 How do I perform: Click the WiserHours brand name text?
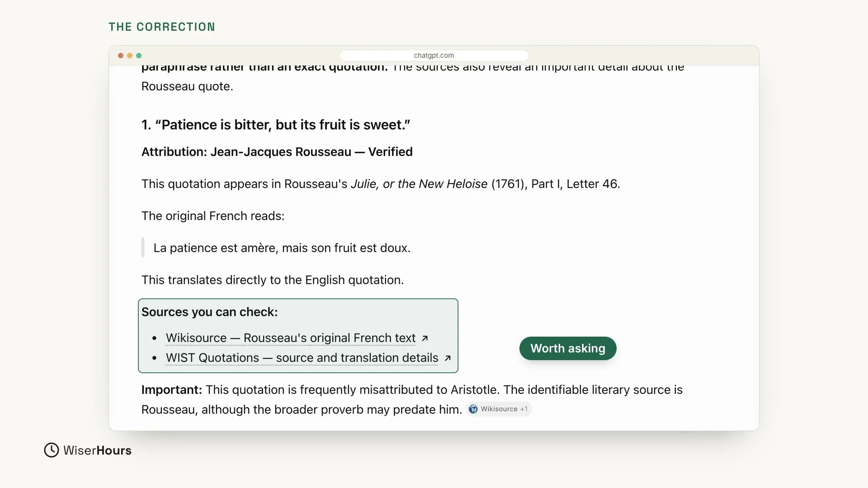pyautogui.click(x=97, y=450)
